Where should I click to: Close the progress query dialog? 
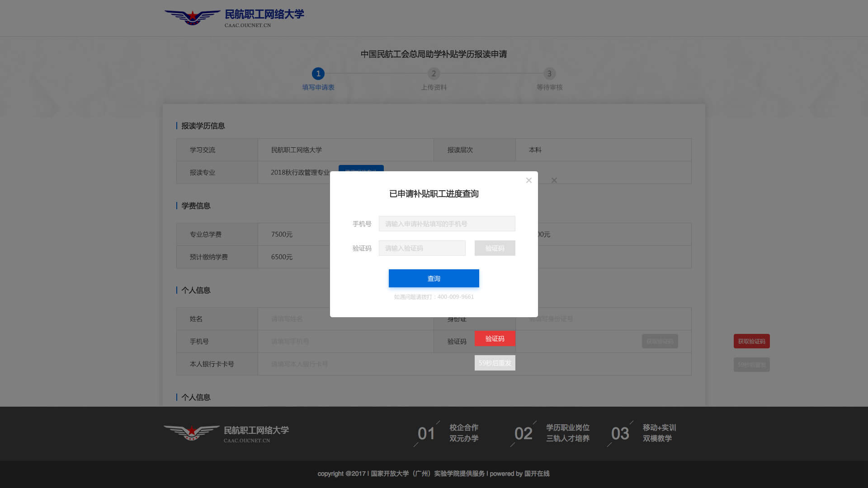(528, 180)
